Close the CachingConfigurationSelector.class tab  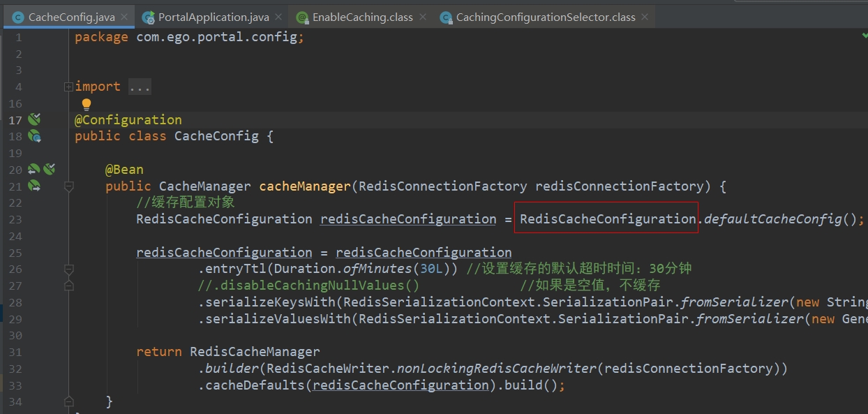pyautogui.click(x=644, y=17)
